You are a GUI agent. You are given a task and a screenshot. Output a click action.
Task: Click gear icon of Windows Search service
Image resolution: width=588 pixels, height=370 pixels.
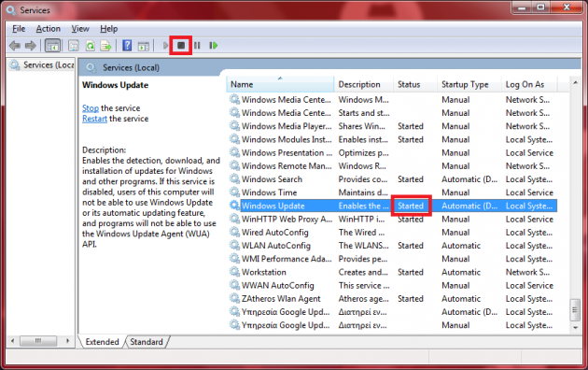[x=234, y=179]
